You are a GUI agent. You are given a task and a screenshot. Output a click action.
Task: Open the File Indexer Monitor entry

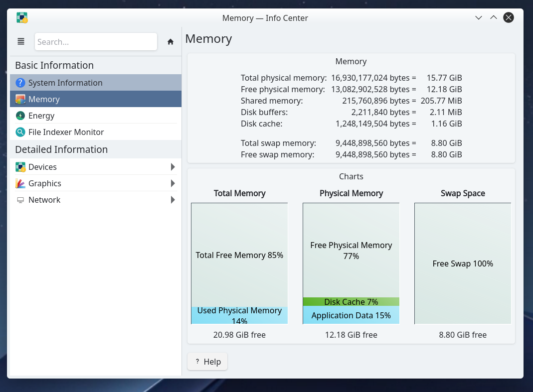[x=66, y=132]
